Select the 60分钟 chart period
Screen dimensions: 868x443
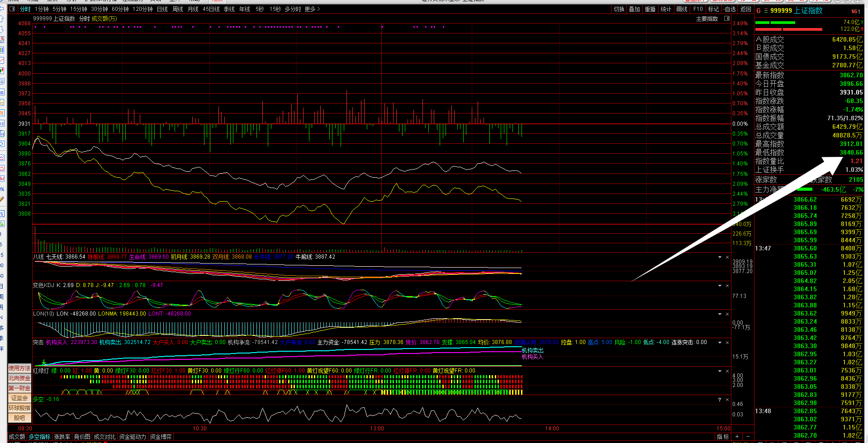click(120, 9)
